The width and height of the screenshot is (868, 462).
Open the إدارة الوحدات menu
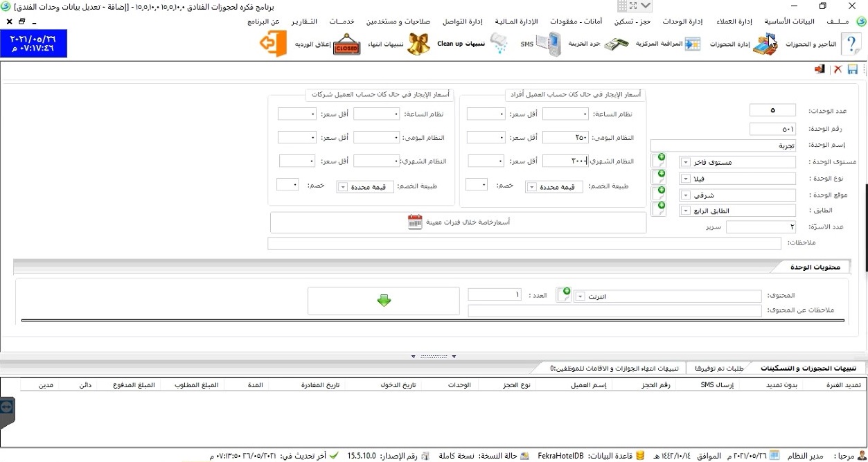[x=682, y=21]
